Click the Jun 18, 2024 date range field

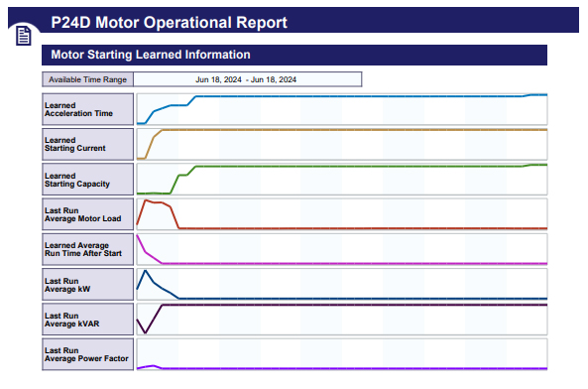pos(248,79)
